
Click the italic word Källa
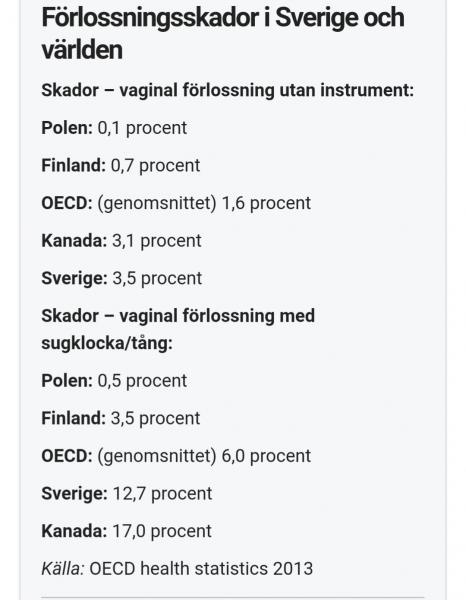63,569
